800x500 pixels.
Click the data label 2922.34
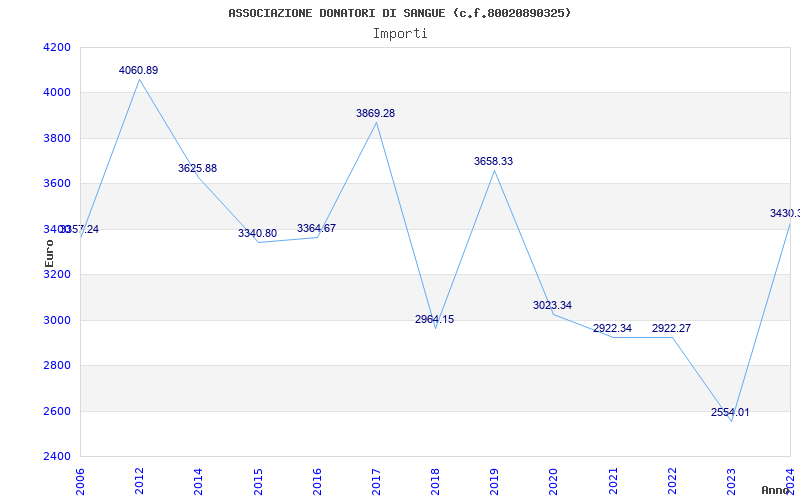point(612,329)
